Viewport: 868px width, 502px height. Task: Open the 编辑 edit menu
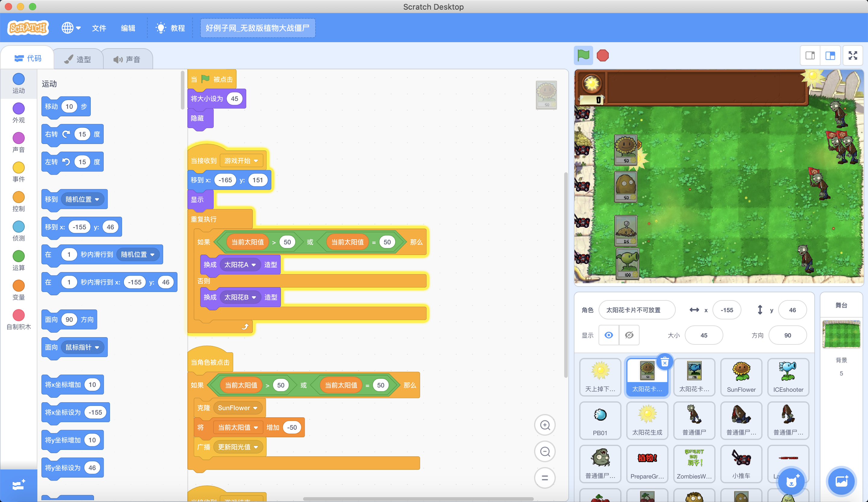pos(128,28)
